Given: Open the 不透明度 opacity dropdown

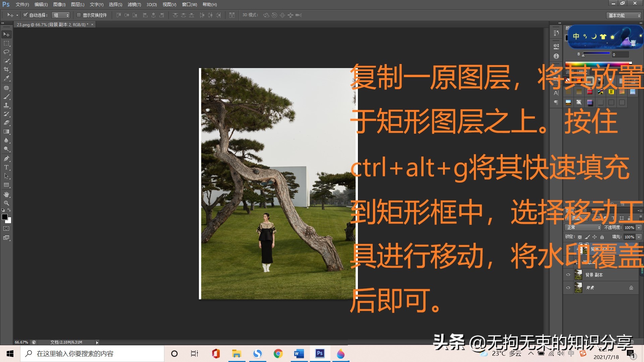Looking at the screenshot, I should point(638,228).
